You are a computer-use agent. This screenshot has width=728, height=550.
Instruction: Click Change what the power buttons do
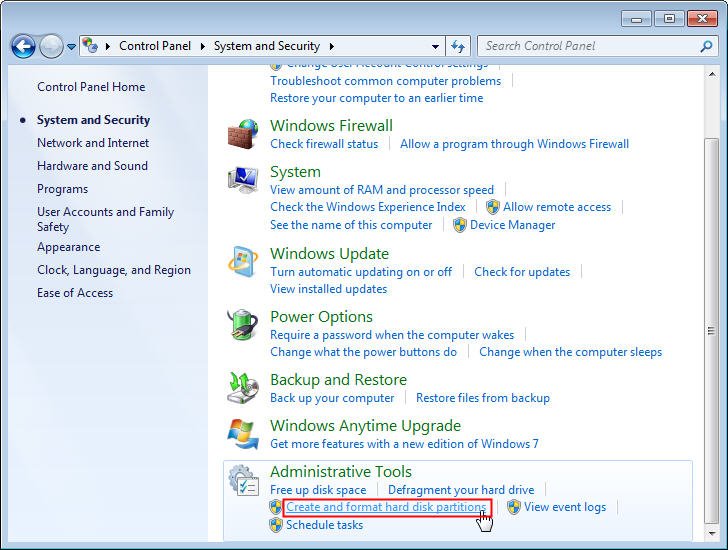click(x=363, y=352)
